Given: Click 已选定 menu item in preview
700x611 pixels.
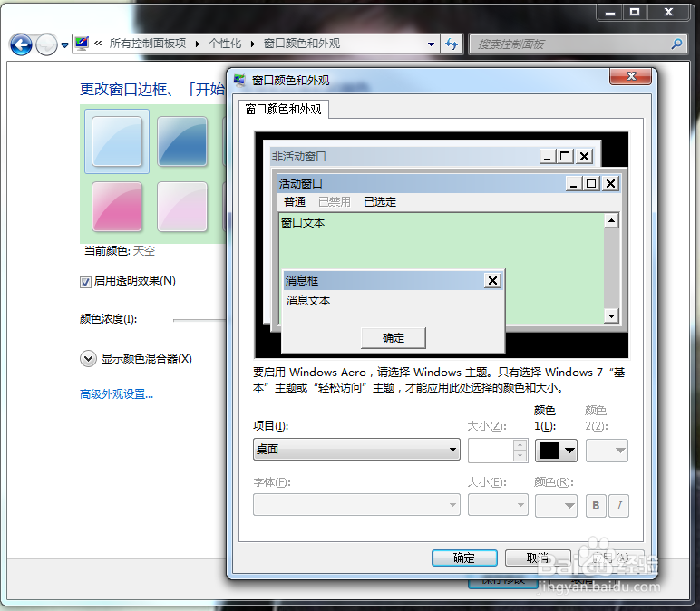Looking at the screenshot, I should [380, 202].
